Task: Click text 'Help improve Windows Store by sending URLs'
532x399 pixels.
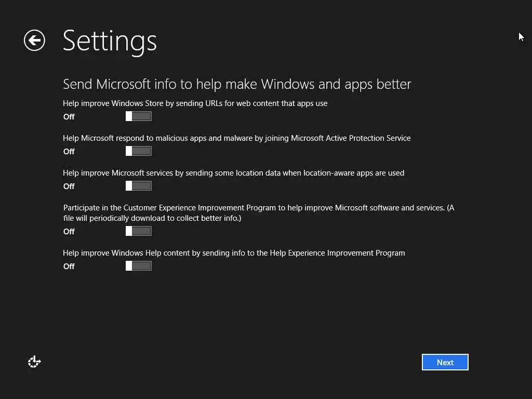Action: point(142,103)
